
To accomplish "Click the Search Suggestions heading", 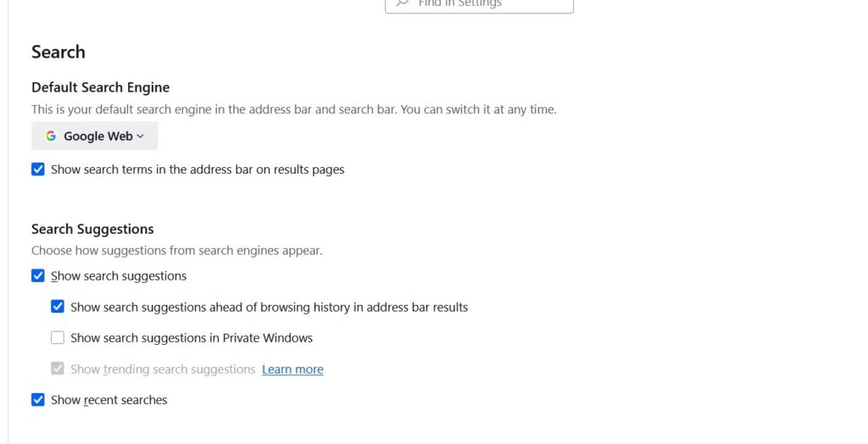I will click(92, 229).
